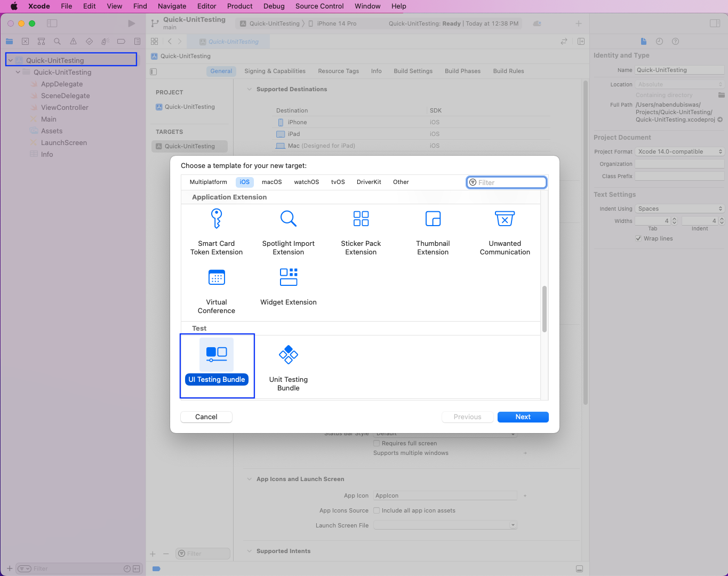Choose Spotlight Import Extension template
This screenshot has width=728, height=576.
point(289,233)
